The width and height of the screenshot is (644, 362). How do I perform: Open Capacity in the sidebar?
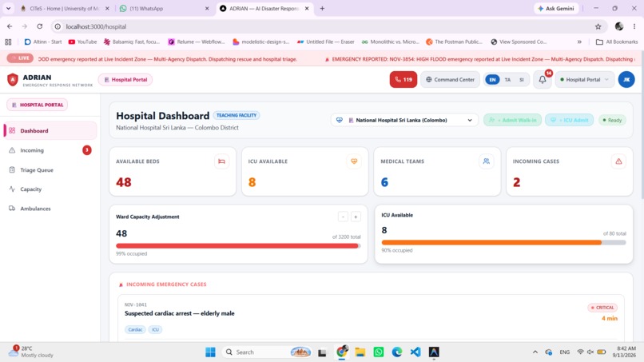click(x=50, y=189)
